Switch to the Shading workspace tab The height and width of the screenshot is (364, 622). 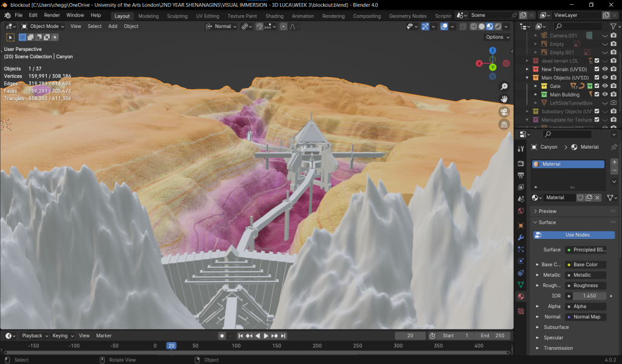click(274, 16)
